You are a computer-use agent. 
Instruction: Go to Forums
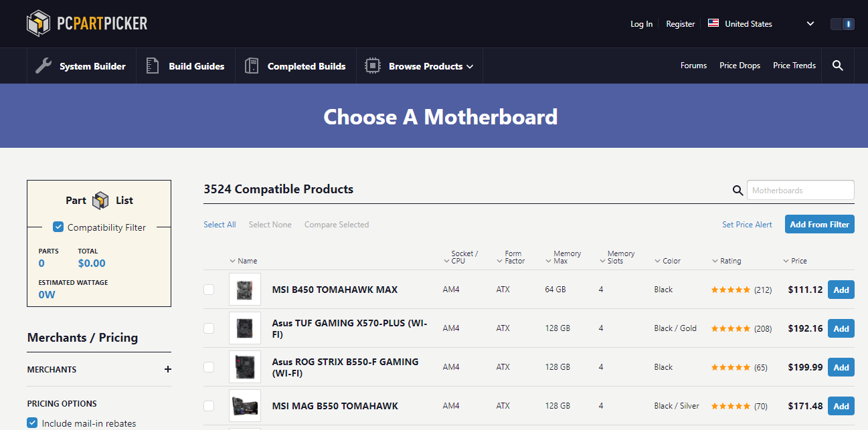click(693, 66)
